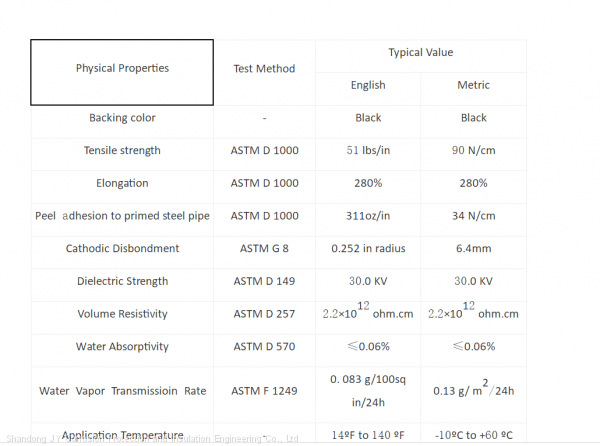Click the English sub-header cell

pos(368,86)
